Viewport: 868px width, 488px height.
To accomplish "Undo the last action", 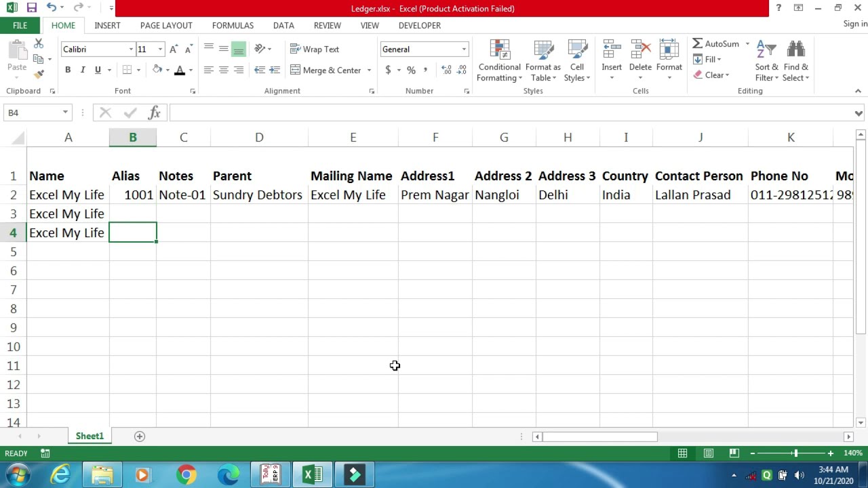I will coord(52,8).
